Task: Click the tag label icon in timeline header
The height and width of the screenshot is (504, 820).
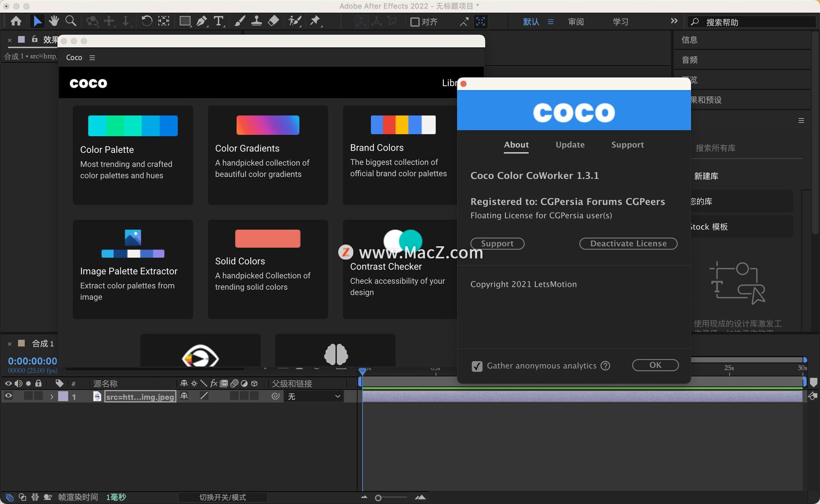Action: click(x=59, y=383)
